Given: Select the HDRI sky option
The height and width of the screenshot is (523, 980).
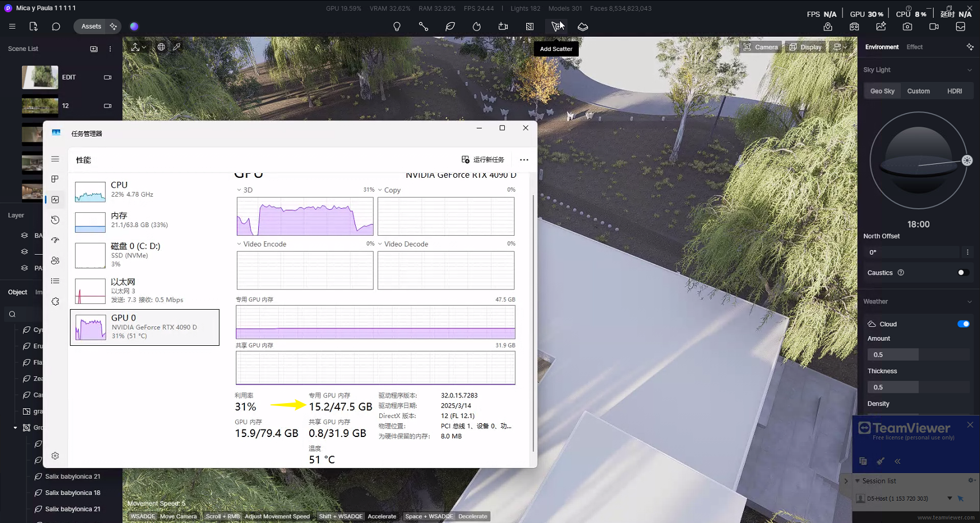Looking at the screenshot, I should tap(955, 91).
